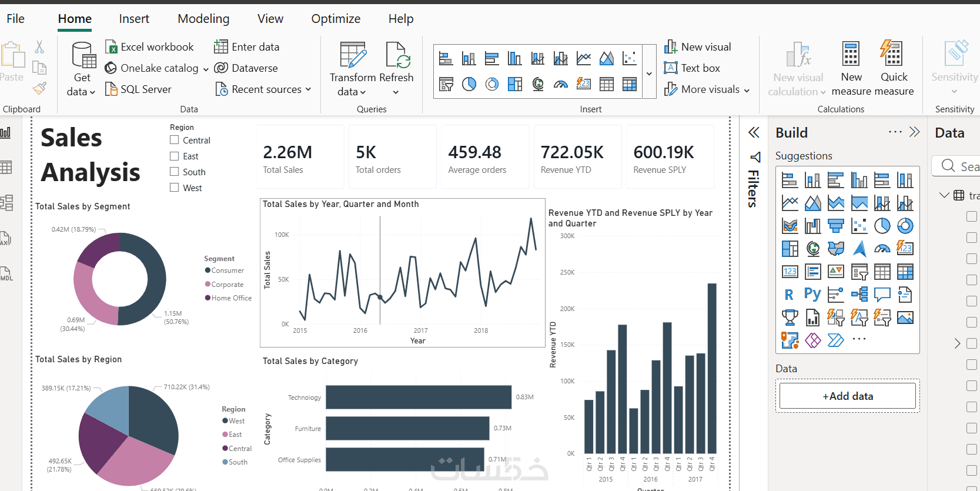Tick the West region checkbox
The height and width of the screenshot is (491, 980).
tap(174, 188)
